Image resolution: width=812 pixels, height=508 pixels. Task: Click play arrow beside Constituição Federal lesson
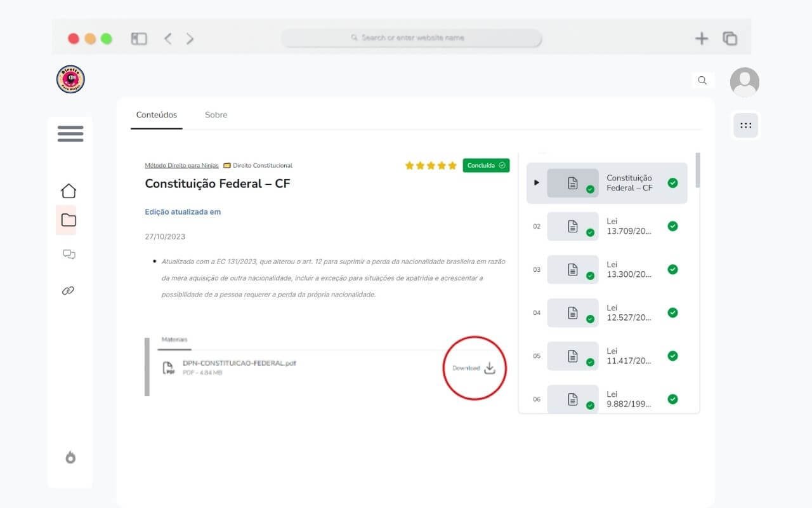(537, 183)
